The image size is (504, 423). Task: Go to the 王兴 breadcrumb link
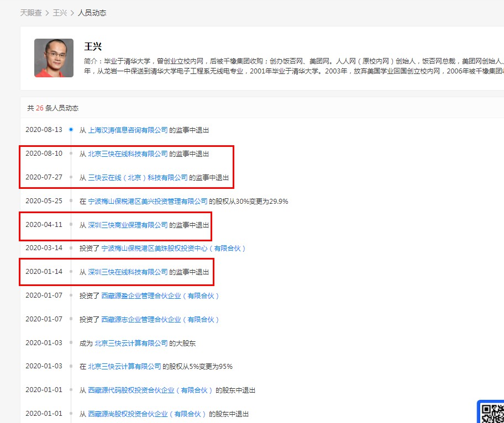[x=60, y=13]
